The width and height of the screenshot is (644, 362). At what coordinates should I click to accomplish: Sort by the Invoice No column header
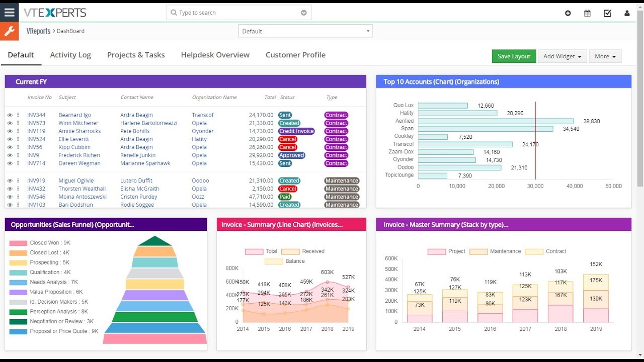pos(40,98)
